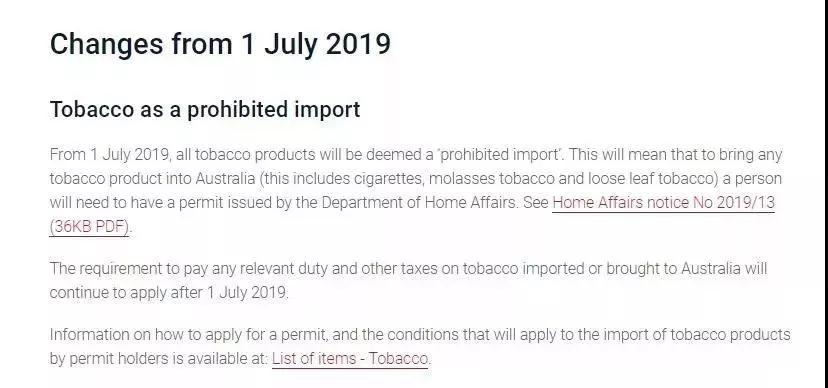The height and width of the screenshot is (388, 828).
Task: Click the Changes from 1 July 2019 heading
Action: [x=220, y=44]
